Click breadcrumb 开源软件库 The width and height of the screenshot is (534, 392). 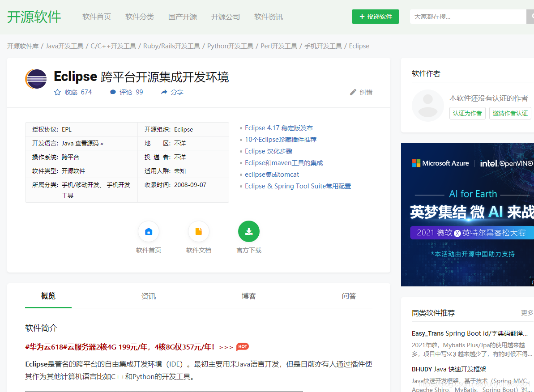click(x=23, y=46)
